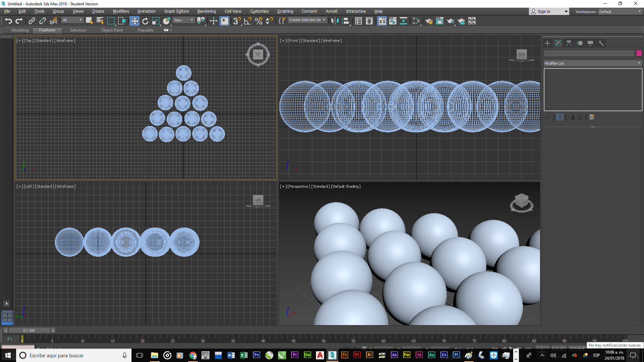Open the Modifiers menu

121,11
